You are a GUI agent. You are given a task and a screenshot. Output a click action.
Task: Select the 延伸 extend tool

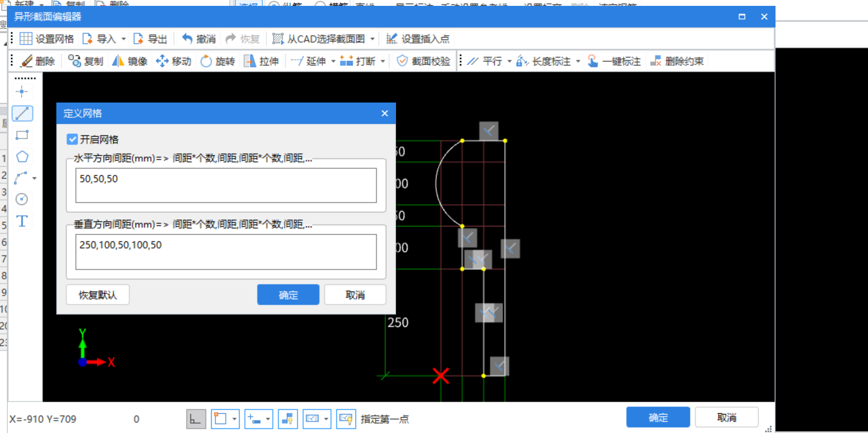point(308,61)
